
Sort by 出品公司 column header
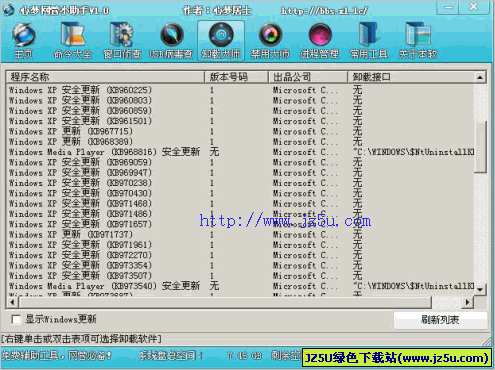(x=308, y=77)
